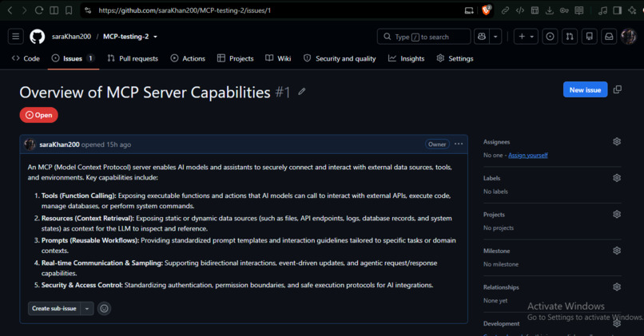Screen dimensions: 644x336
Task: Focus the Type / to search field
Action: (423, 37)
